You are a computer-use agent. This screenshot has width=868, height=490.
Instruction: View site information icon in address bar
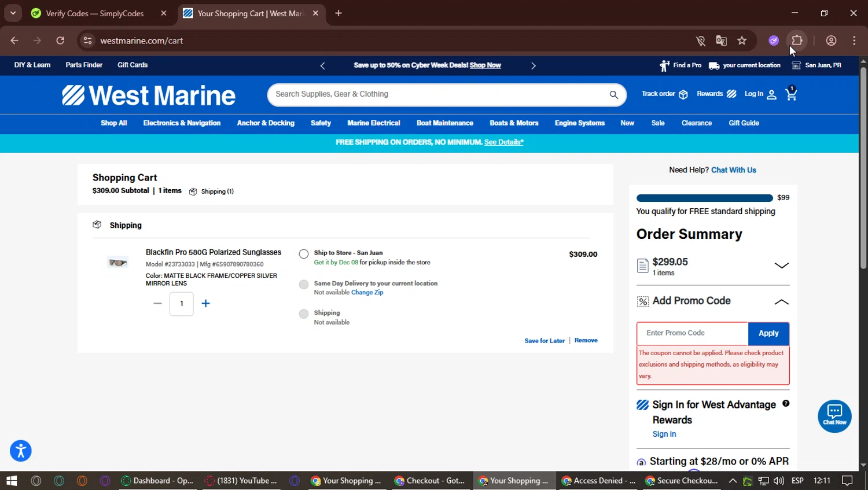pos(87,40)
